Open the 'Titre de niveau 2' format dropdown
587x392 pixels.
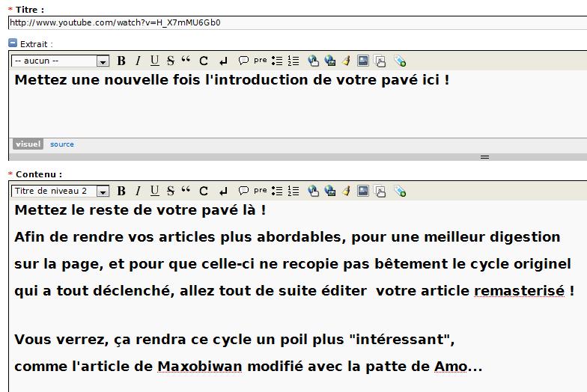click(60, 191)
